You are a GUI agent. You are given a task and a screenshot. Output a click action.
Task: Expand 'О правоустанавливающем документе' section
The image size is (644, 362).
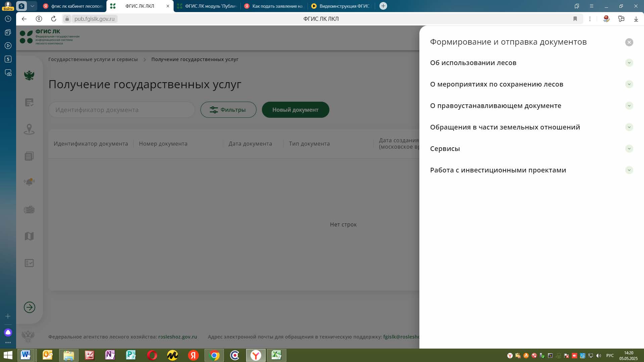click(x=629, y=106)
